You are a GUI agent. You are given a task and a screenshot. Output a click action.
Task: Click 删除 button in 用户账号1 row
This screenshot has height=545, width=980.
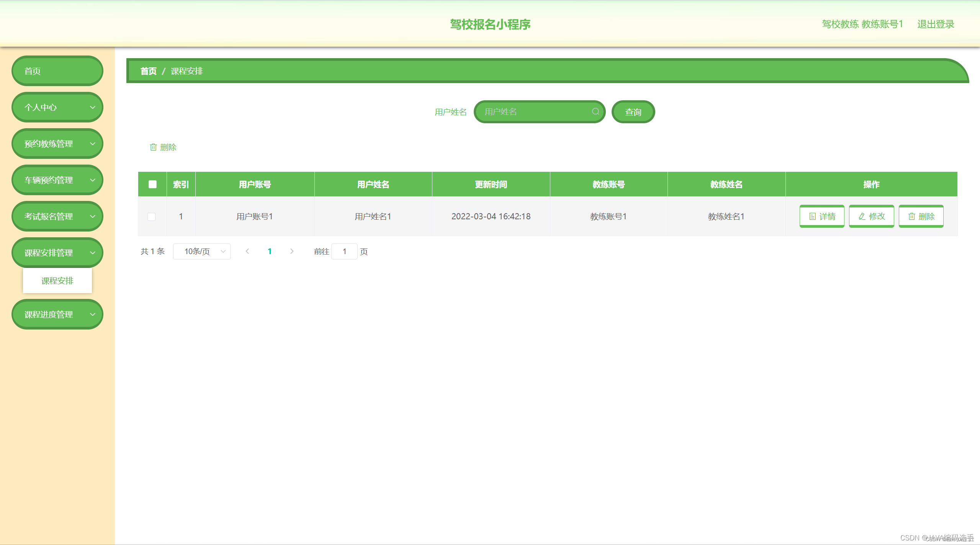[921, 216]
